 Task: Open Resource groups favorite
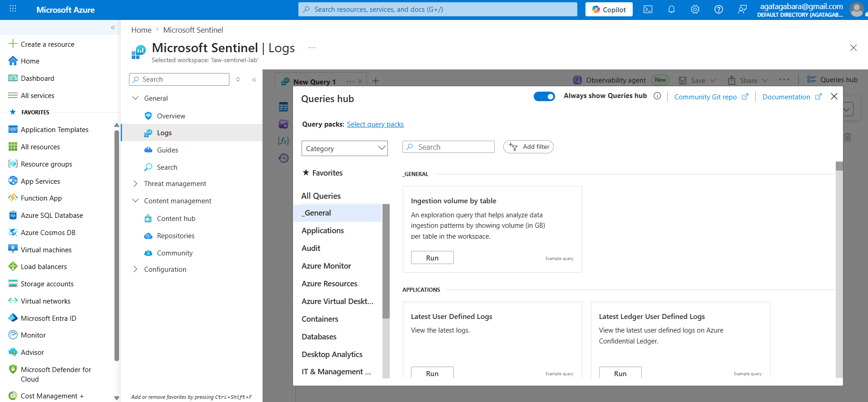[46, 164]
